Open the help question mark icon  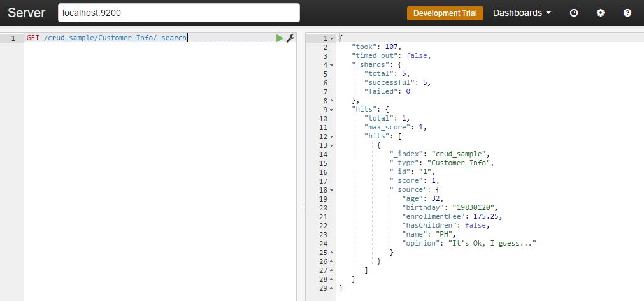coord(627,13)
